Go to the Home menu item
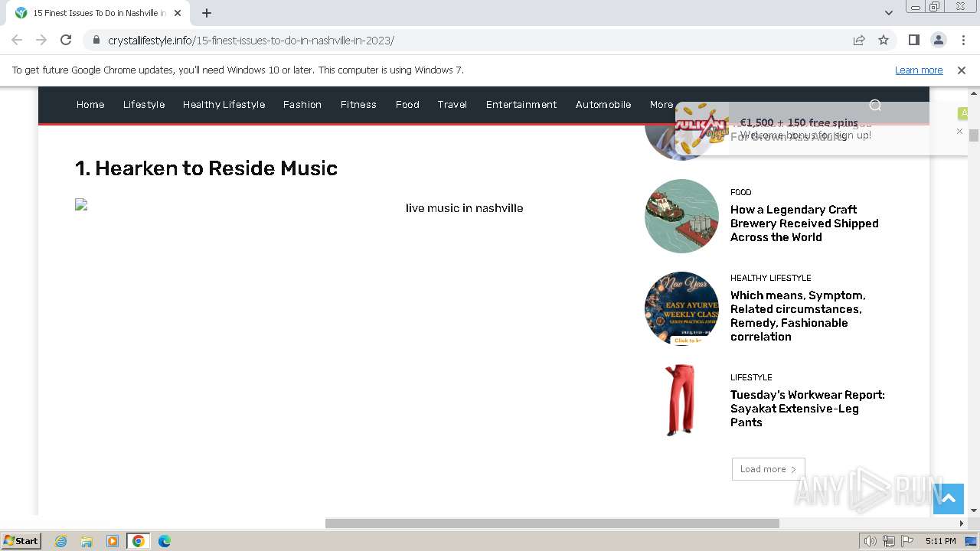 [x=90, y=105]
